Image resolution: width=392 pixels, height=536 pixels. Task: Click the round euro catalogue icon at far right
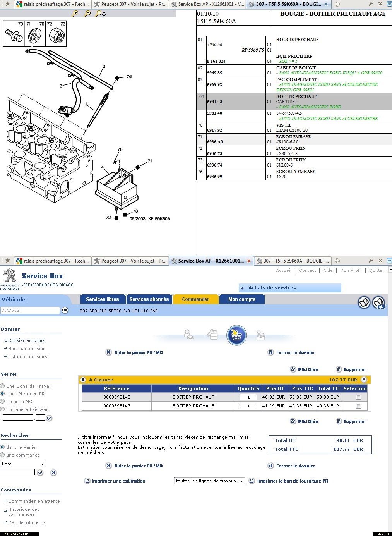379,302
